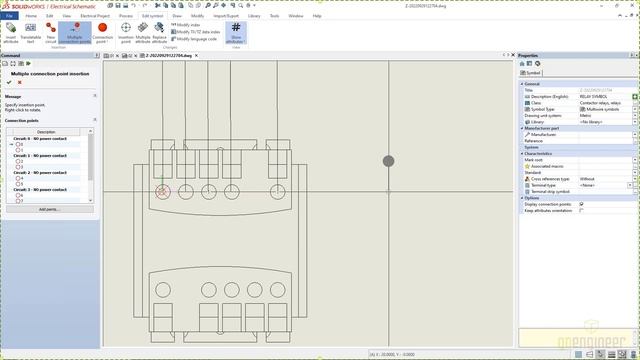Collapse the Characteristics group
The image size is (640, 360).
point(522,153)
